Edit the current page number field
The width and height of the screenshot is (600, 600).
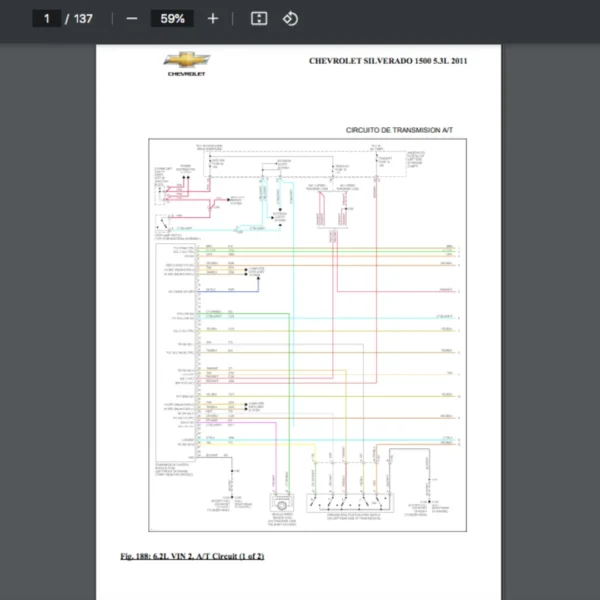pos(46,19)
